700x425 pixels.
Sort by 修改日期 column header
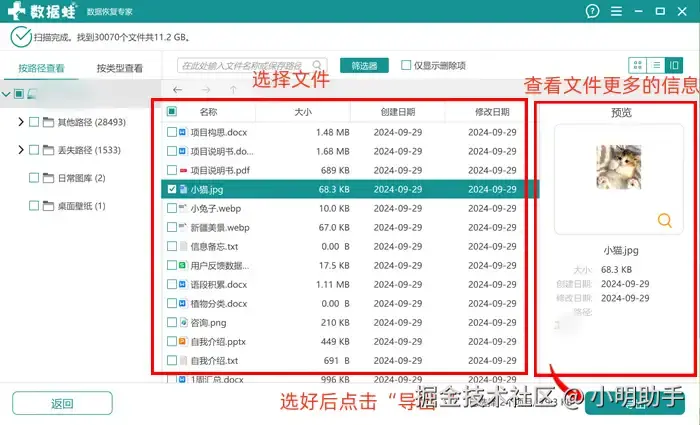click(492, 112)
